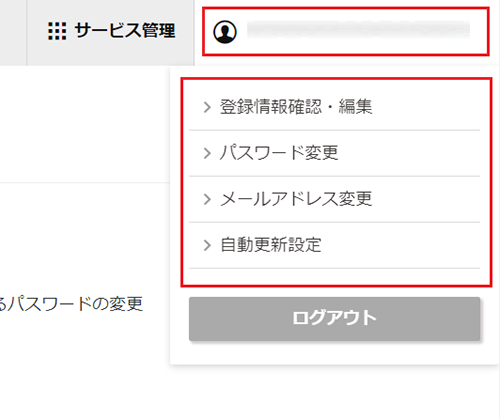Click the empty gray tab left of サービス管理
This screenshot has height=419, width=500.
[13, 32]
